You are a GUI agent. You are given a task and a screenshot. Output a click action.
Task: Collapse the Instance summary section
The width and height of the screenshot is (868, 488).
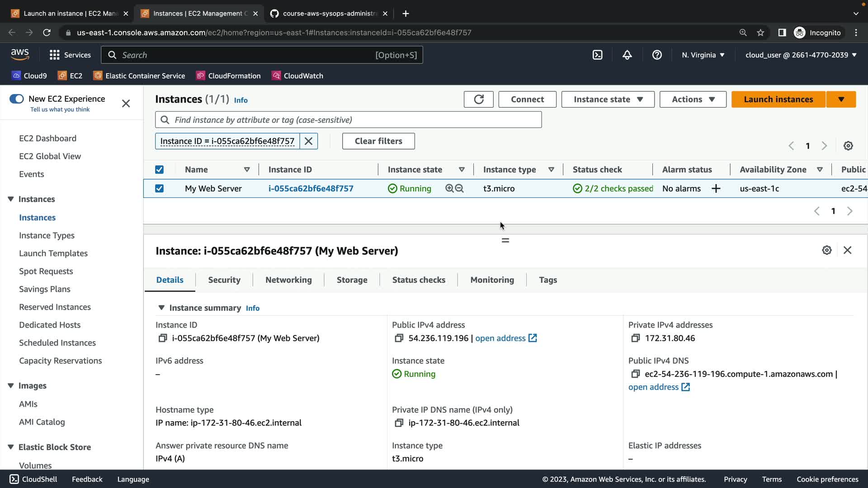pos(161,308)
